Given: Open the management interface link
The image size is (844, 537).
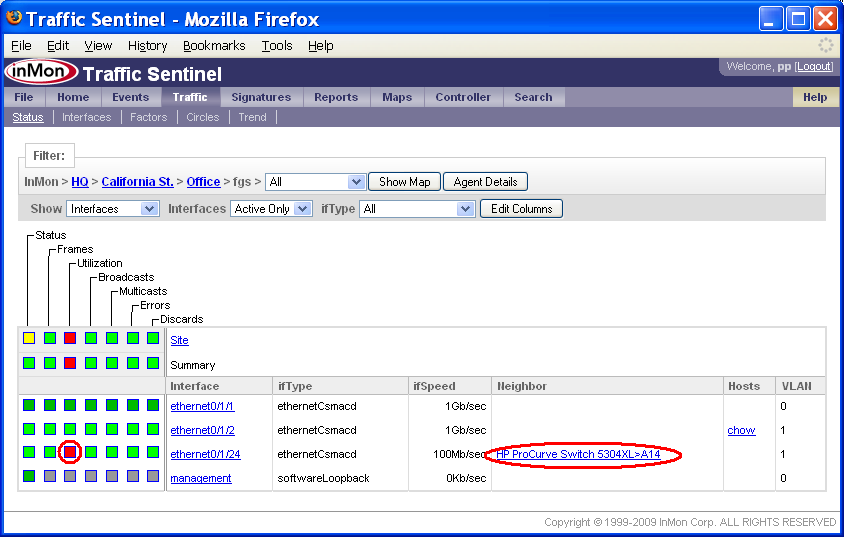Looking at the screenshot, I should (201, 478).
